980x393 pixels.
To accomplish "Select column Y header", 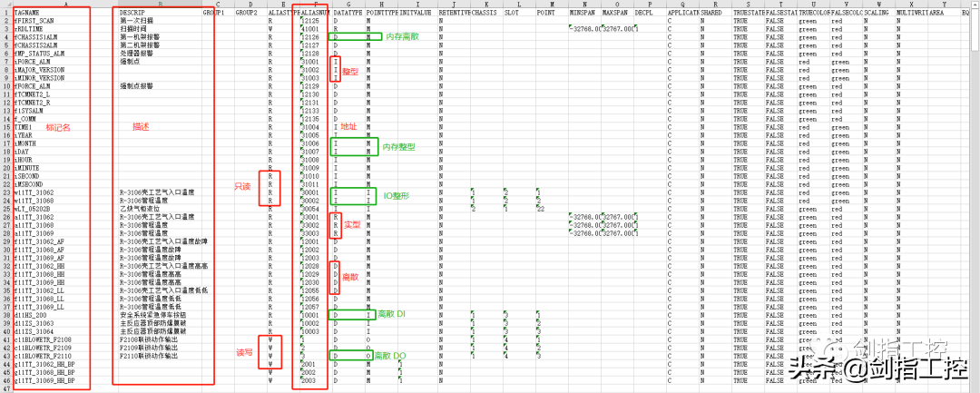I will [x=945, y=5].
